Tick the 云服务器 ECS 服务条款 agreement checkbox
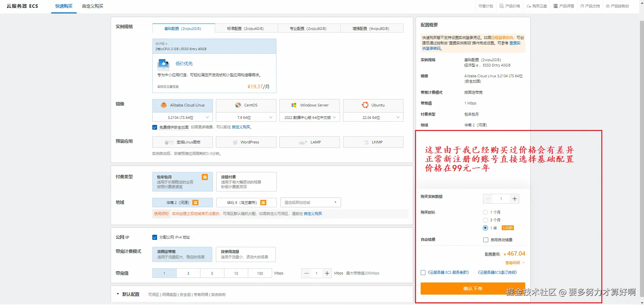 coord(423,272)
